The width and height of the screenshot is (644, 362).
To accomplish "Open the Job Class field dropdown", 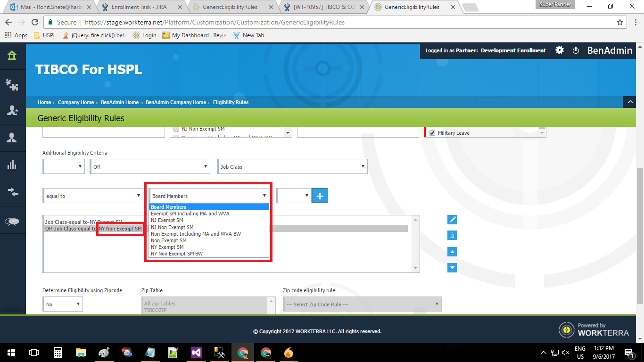I will click(292, 166).
